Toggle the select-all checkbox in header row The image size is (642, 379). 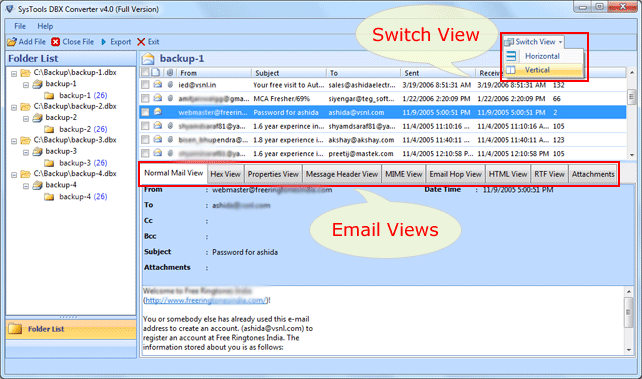tap(145, 72)
